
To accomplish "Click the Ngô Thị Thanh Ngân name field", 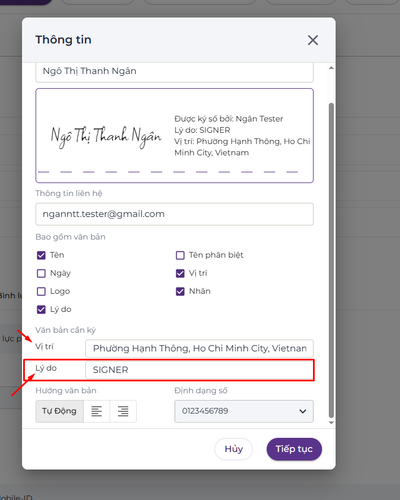I will [x=174, y=72].
